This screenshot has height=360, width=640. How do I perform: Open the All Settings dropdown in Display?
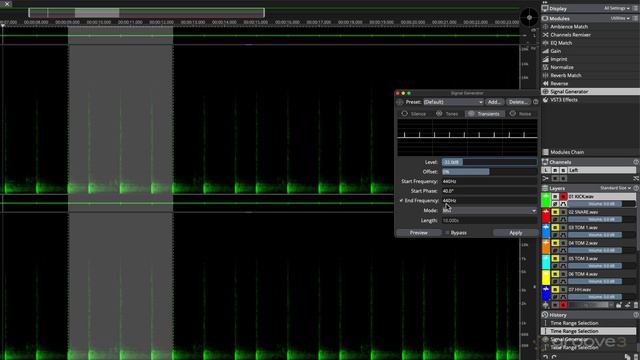coord(616,9)
